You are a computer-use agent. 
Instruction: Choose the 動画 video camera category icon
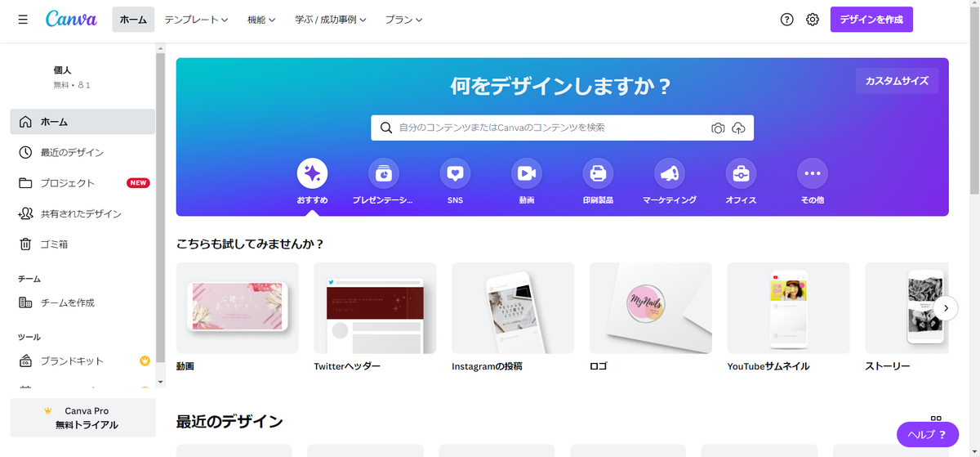tap(527, 173)
